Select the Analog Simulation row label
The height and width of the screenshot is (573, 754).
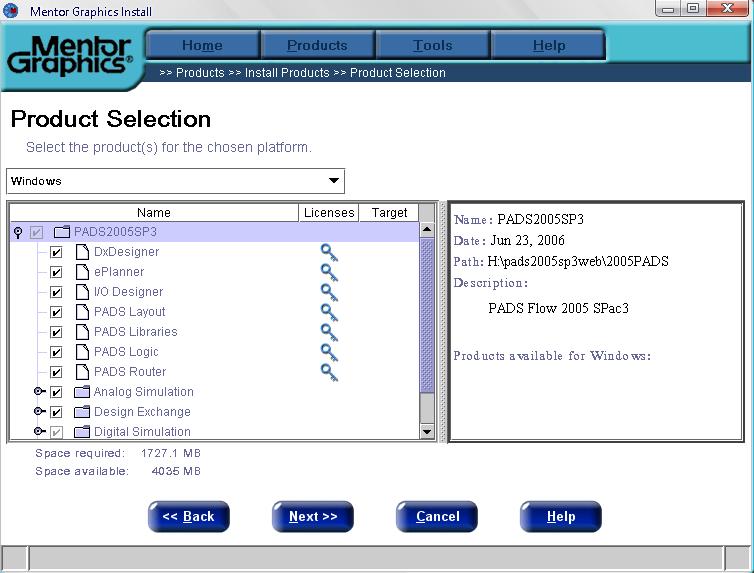tap(144, 392)
